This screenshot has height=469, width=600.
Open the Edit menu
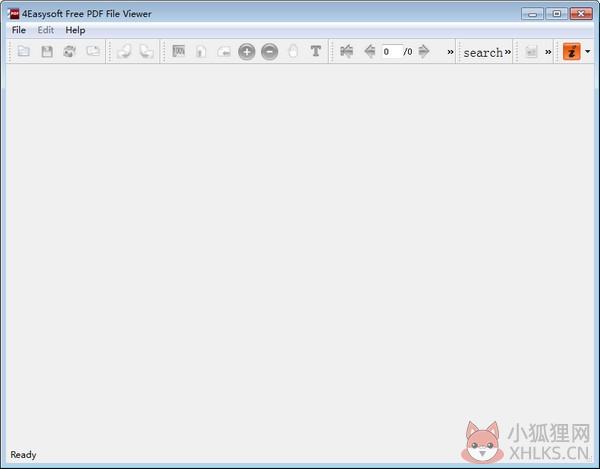point(46,30)
